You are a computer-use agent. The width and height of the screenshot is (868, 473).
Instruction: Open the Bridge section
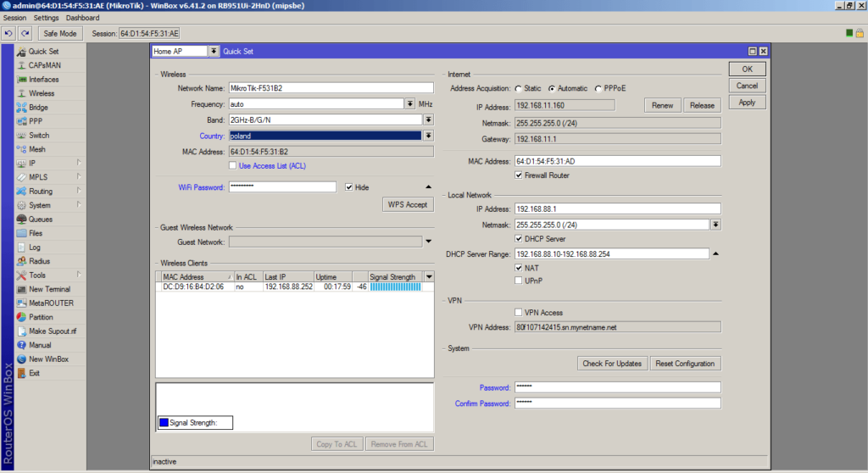38,108
